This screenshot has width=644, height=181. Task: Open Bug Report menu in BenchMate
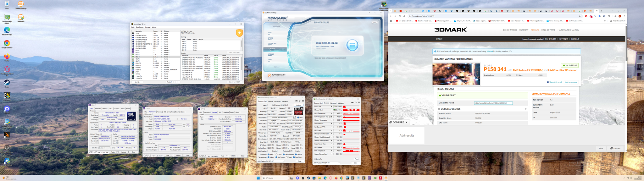coord(140,27)
